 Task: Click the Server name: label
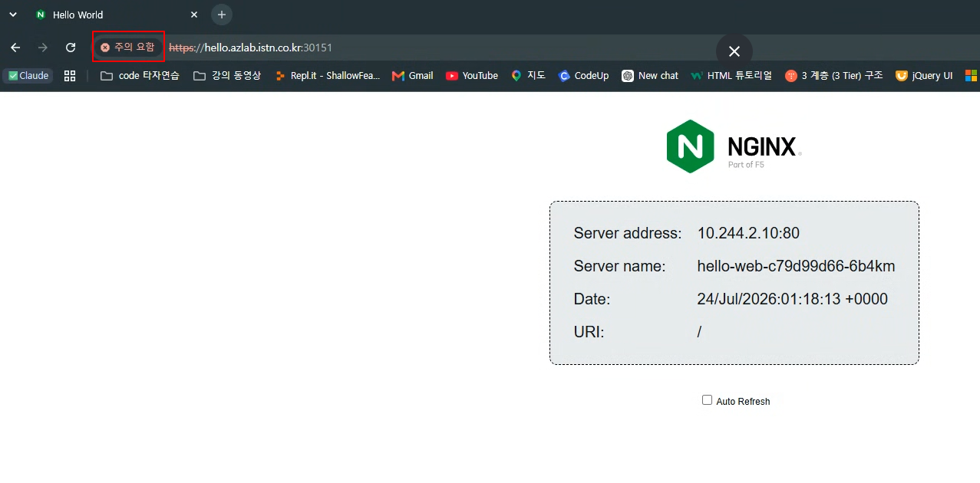(619, 266)
